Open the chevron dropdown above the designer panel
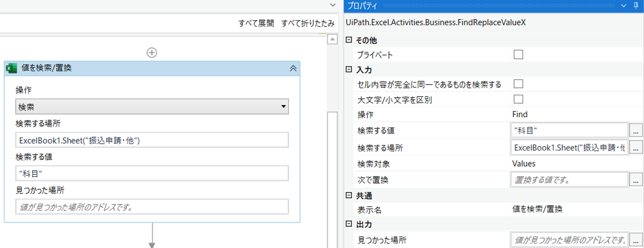644x248 pixels. [333, 5]
